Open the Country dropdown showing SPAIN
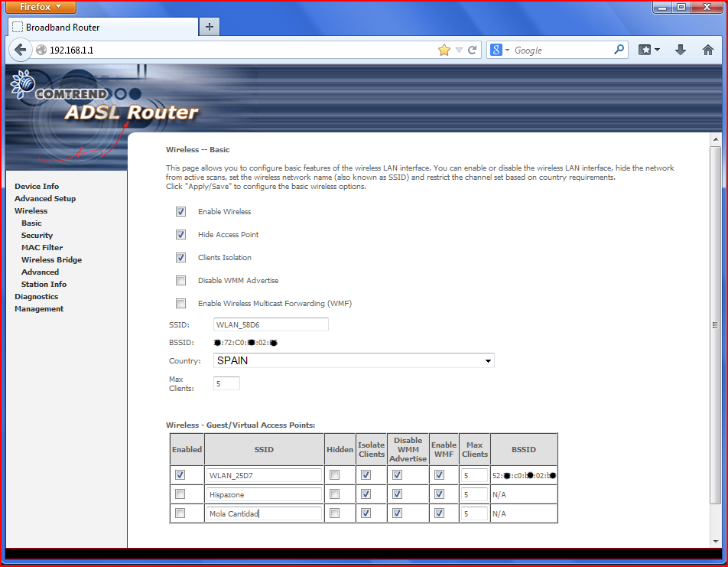Viewport: 728px width, 567px height. pos(353,360)
